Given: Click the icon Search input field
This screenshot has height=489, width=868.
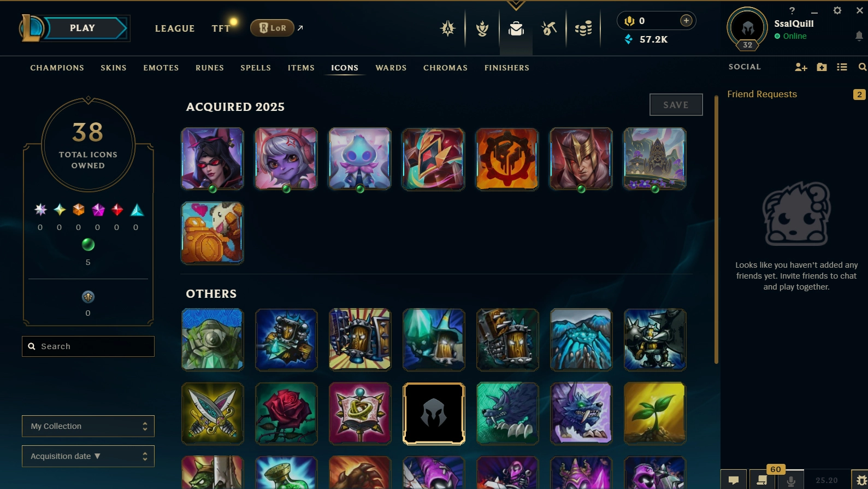Looking at the screenshot, I should [88, 346].
